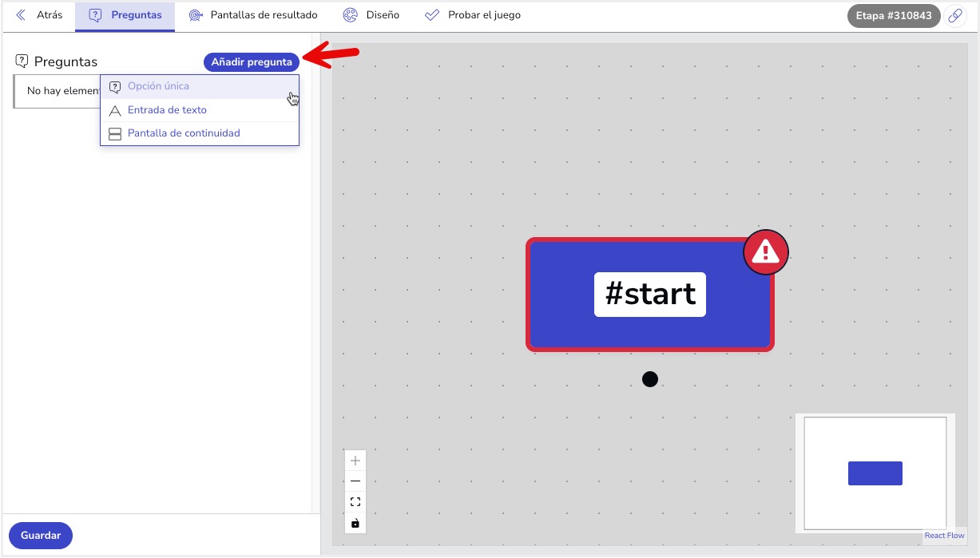The width and height of the screenshot is (980, 558).
Task: Open the chain link icon beside the Etapa badge
Action: [x=955, y=15]
